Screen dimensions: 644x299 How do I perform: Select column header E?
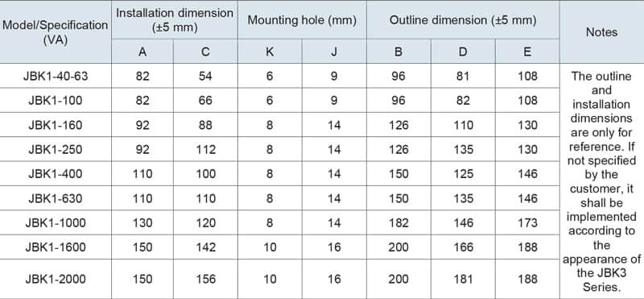527,52
